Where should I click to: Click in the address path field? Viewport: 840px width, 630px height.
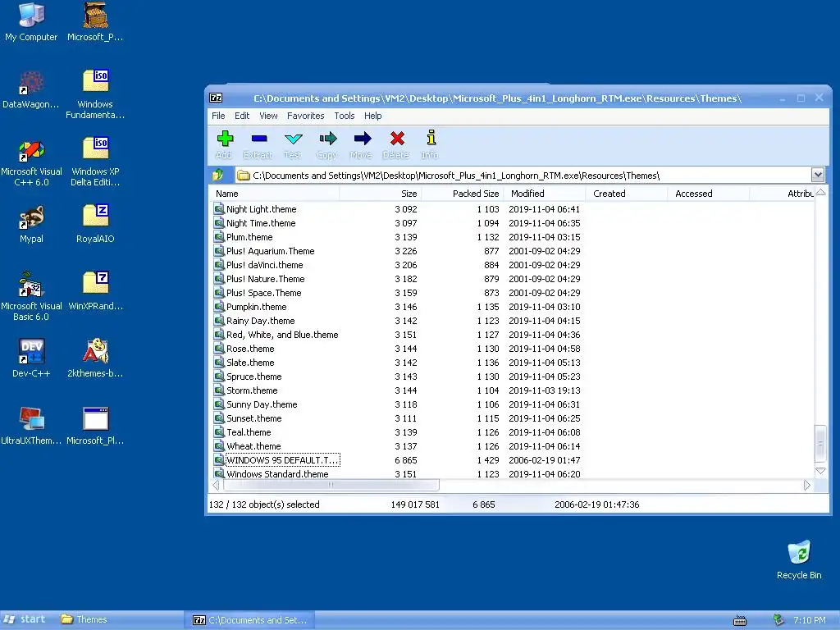coord(523,176)
